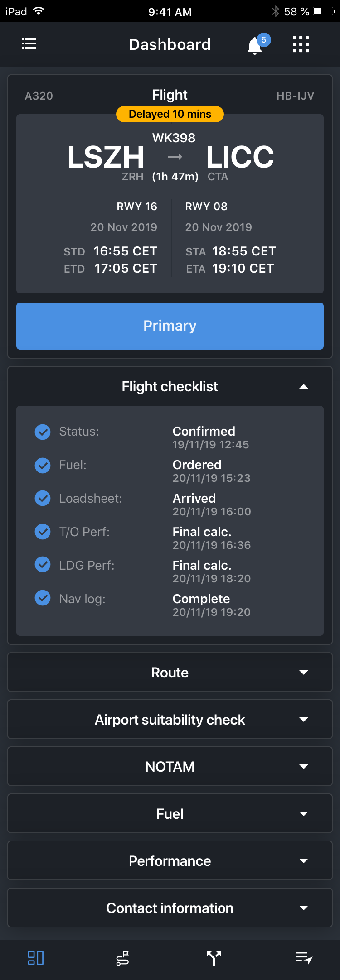The height and width of the screenshot is (980, 340).
Task: Toggle the Loadsheet checkmark in checklist
Action: (43, 499)
